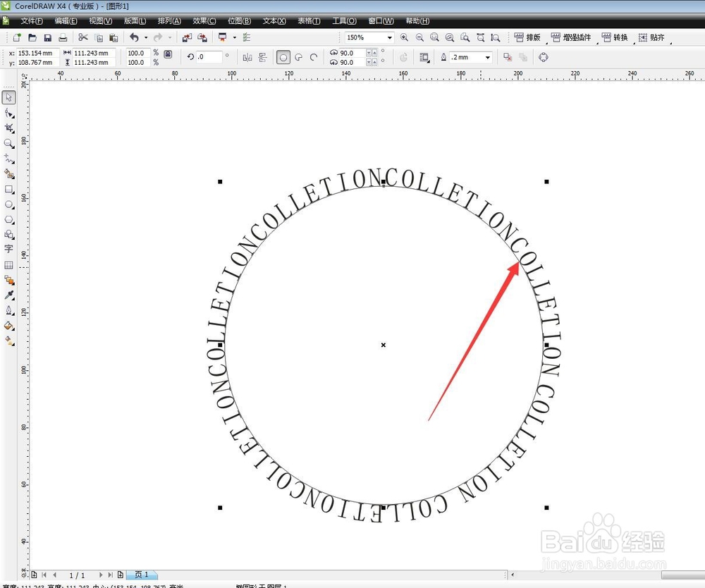Open the outline width .2 mm dropdown
The width and height of the screenshot is (705, 588).
(488, 58)
